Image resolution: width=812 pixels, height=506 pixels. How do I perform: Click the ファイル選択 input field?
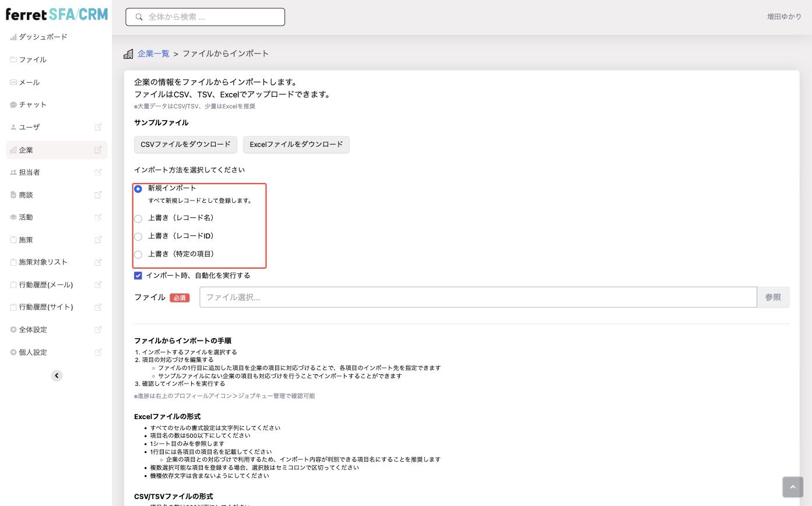tap(478, 297)
